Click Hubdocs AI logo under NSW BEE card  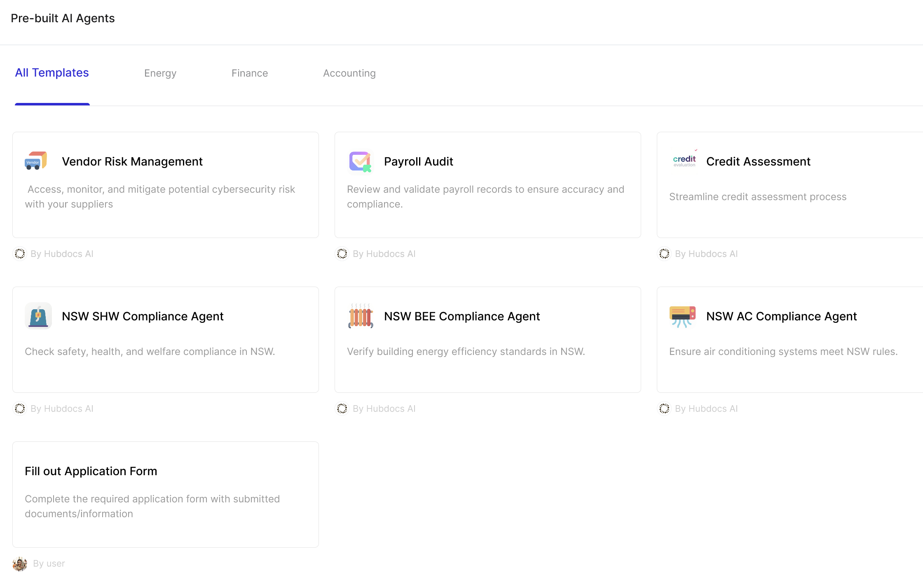pos(342,409)
